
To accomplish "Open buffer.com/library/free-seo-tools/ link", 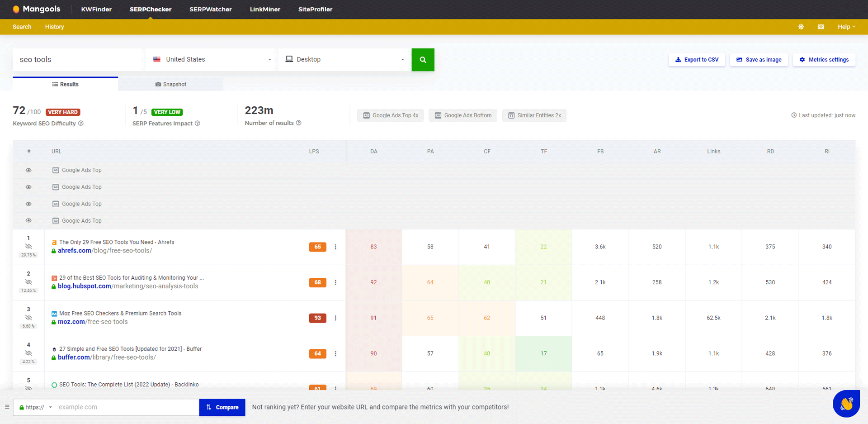I will pyautogui.click(x=107, y=357).
